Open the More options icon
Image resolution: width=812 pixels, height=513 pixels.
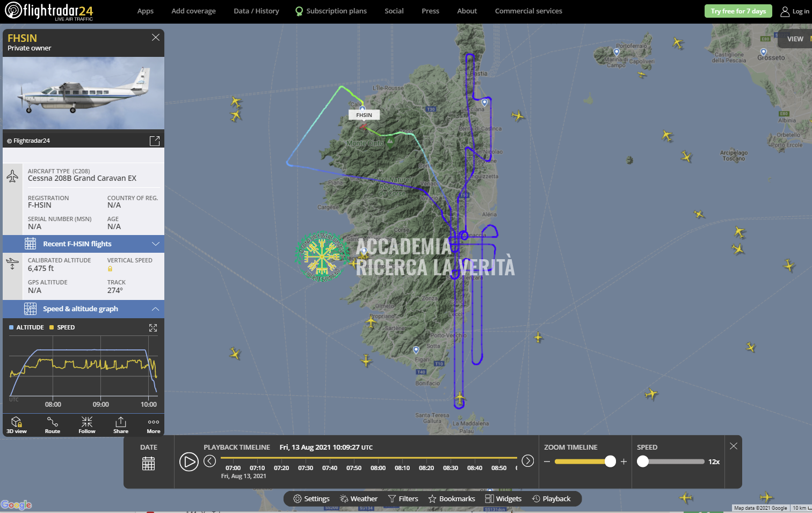pyautogui.click(x=154, y=424)
